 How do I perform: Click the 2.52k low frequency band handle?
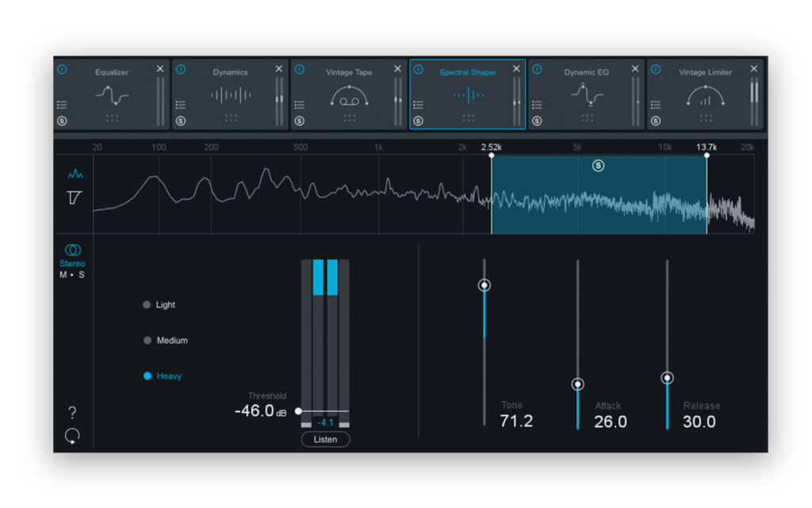click(x=492, y=155)
